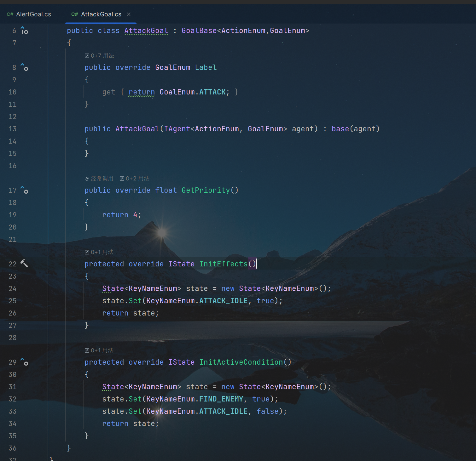Click the FIND_ENEMY enum member
The height and width of the screenshot is (461, 476).
pyautogui.click(x=221, y=399)
